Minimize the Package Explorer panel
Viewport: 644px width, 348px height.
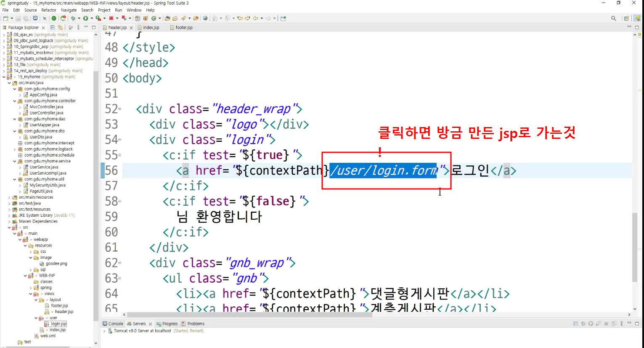point(86,27)
